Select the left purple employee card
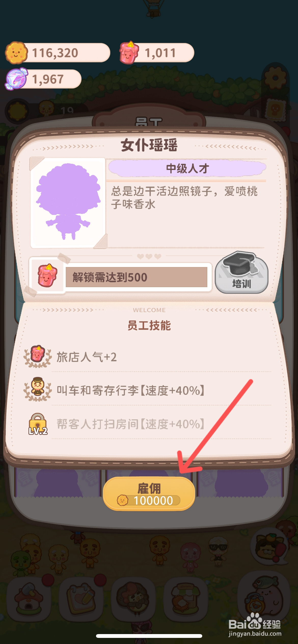Viewport: 298px width, 644px height. (x=58, y=482)
